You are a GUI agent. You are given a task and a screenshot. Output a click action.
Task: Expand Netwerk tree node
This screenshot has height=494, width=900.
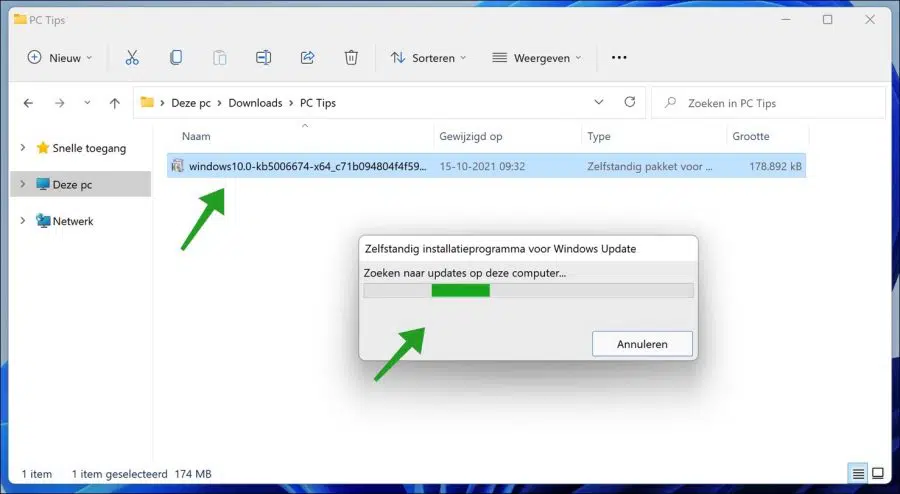pyautogui.click(x=23, y=220)
